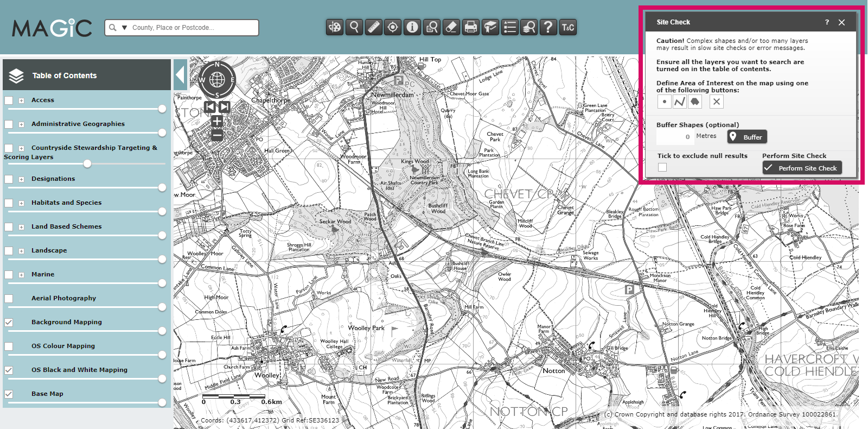Pan map east with compass E
Viewport: 868px width, 429px height.
coord(232,80)
